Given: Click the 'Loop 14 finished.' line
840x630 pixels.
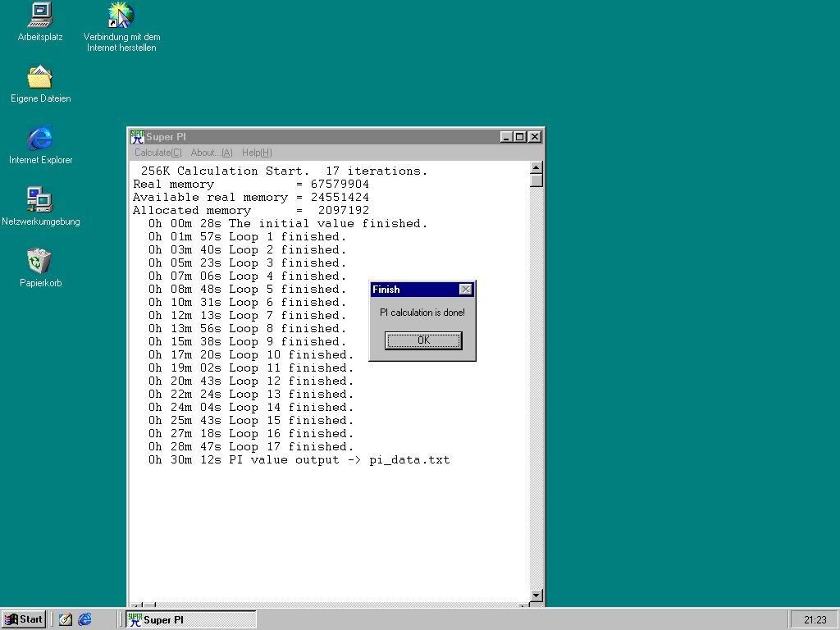Looking at the screenshot, I should coord(251,407).
